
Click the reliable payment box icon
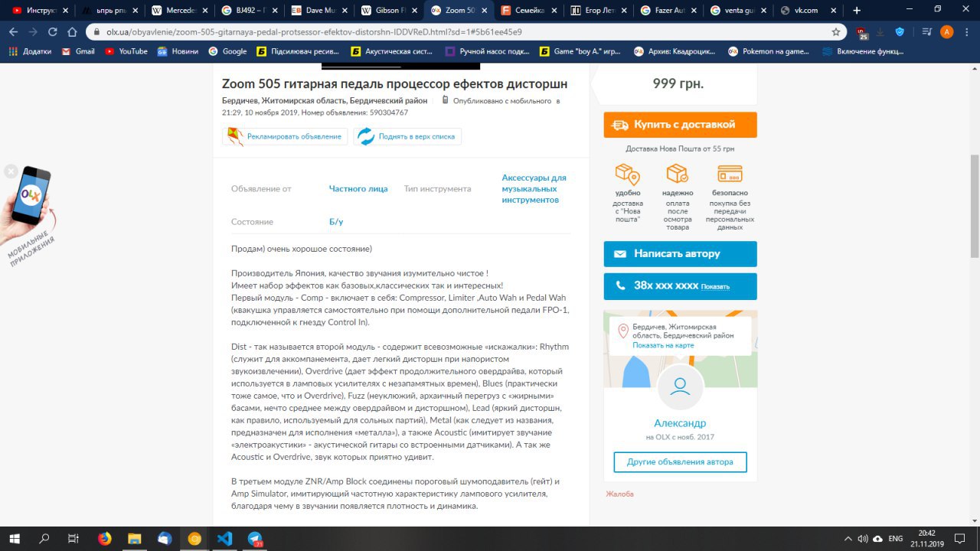(678, 174)
